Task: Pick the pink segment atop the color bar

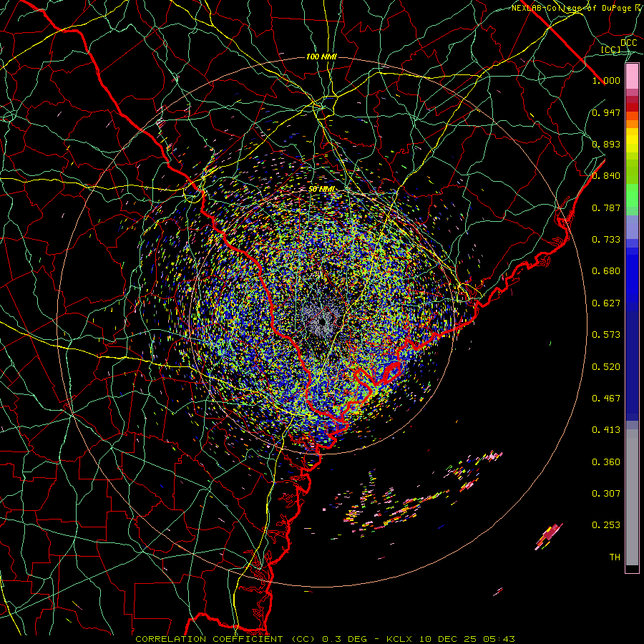Action: [632, 76]
